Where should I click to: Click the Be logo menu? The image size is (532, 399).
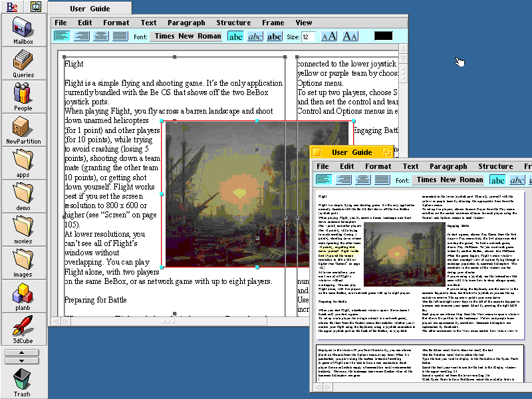12,7
